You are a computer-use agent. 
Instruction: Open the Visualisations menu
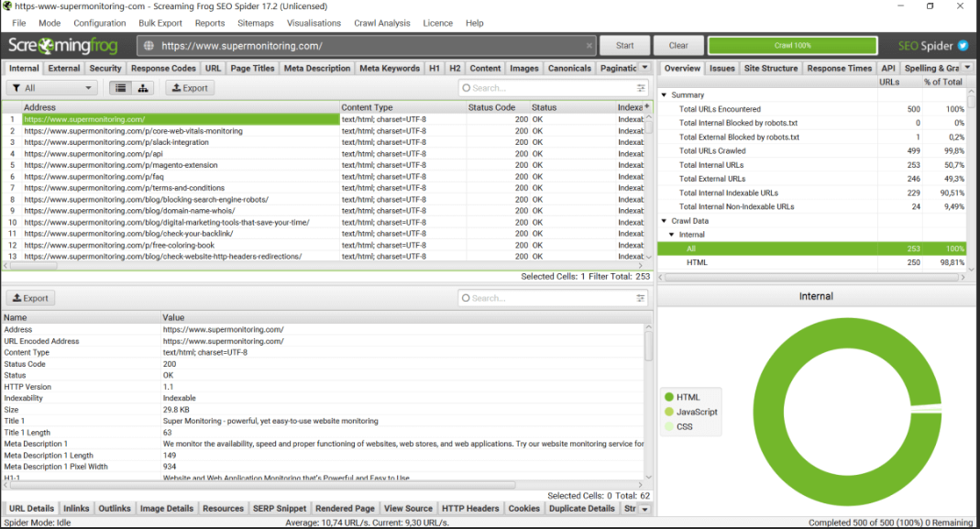point(314,23)
